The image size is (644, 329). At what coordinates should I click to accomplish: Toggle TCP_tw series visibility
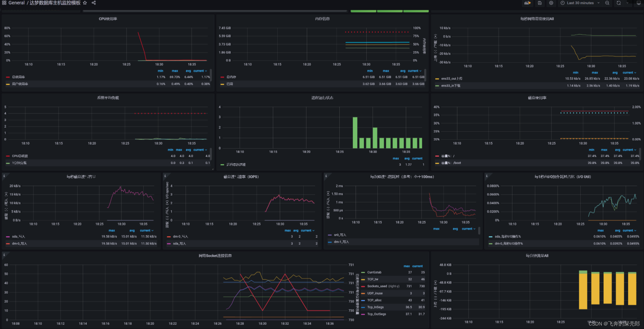click(373, 279)
